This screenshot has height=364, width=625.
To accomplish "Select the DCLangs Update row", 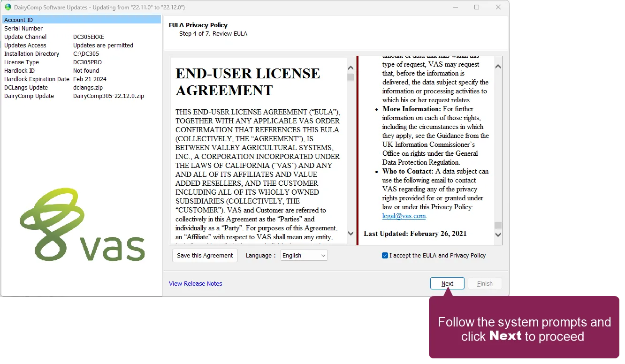I will [82, 88].
